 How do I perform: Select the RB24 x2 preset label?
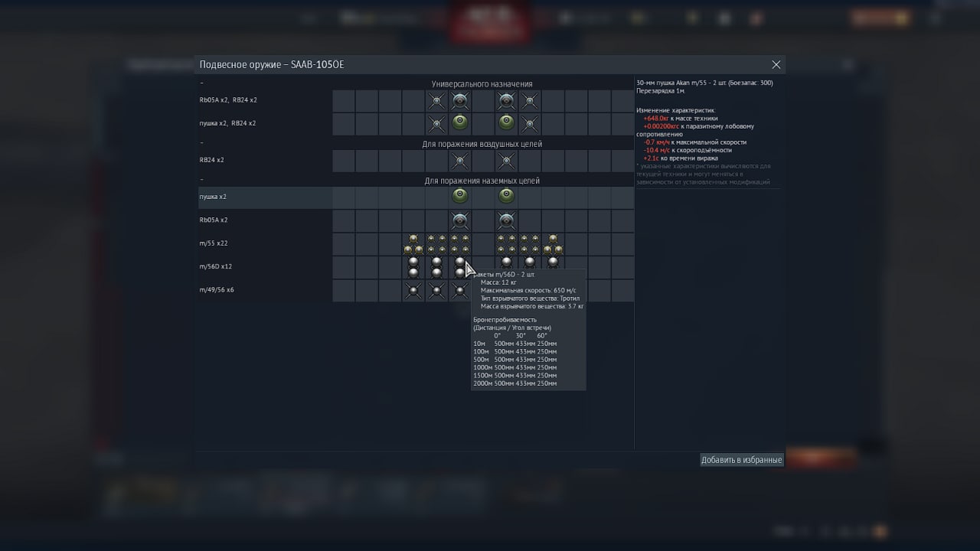(x=212, y=161)
